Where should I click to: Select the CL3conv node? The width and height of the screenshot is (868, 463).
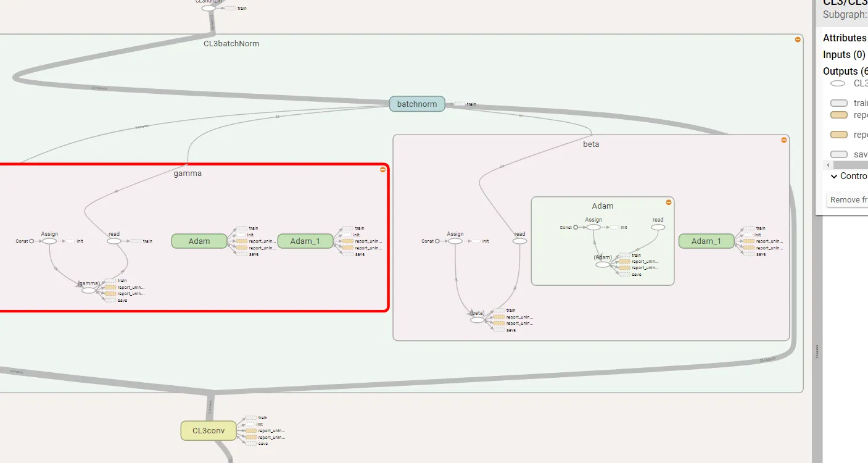click(x=209, y=430)
